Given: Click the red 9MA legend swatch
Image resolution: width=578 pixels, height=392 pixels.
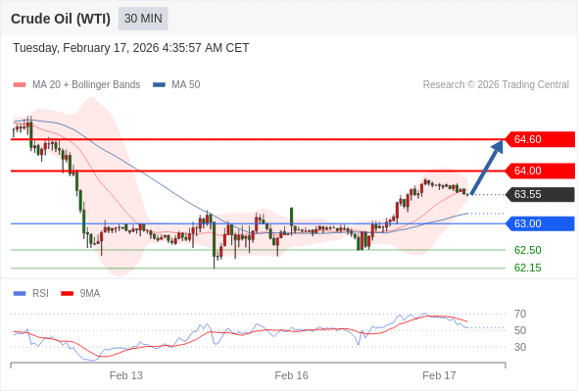Looking at the screenshot, I should coord(67,294).
